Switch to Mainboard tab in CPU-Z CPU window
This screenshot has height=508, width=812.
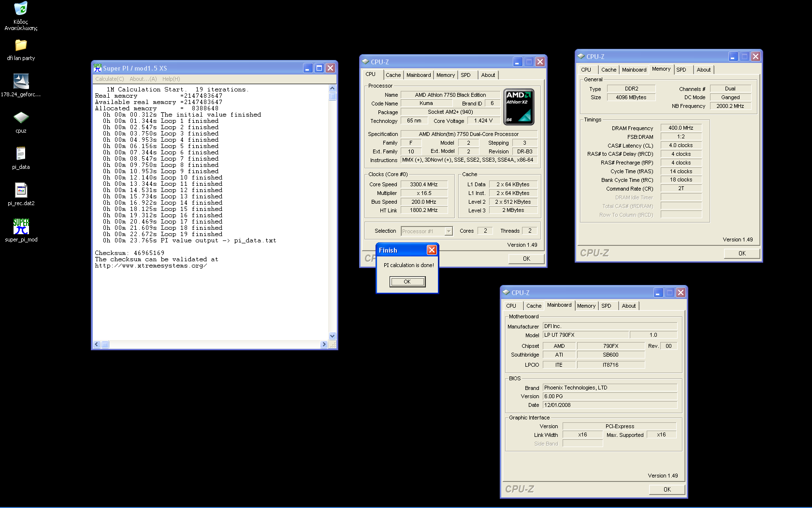pos(419,75)
